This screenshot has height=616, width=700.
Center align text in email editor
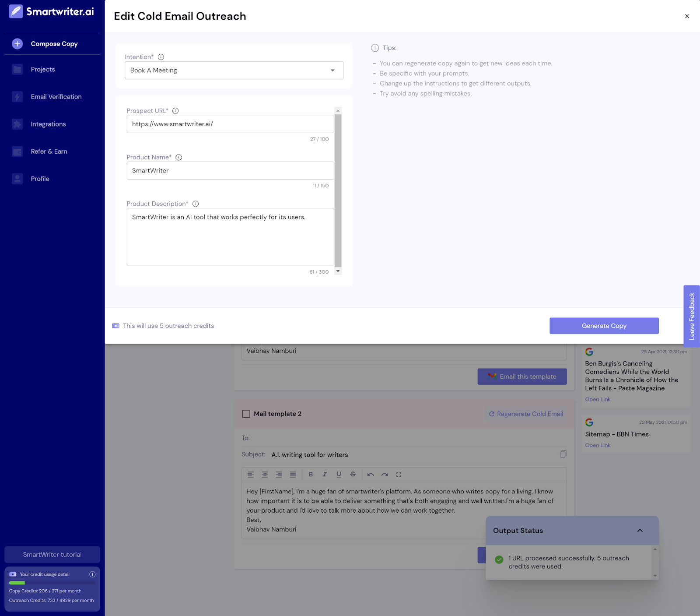tap(265, 475)
